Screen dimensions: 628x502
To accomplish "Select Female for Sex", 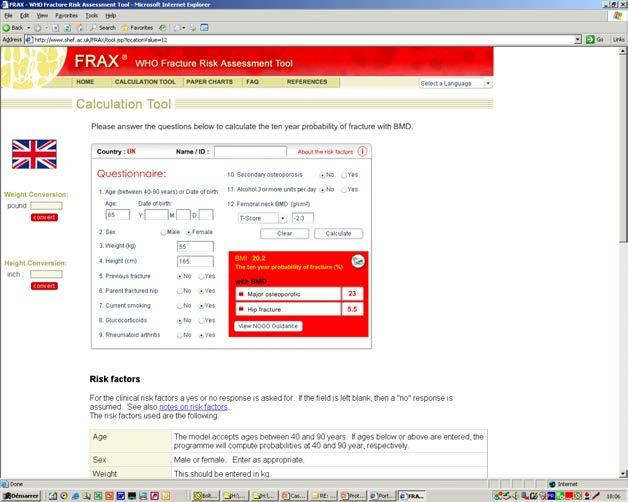I will pyautogui.click(x=188, y=232).
